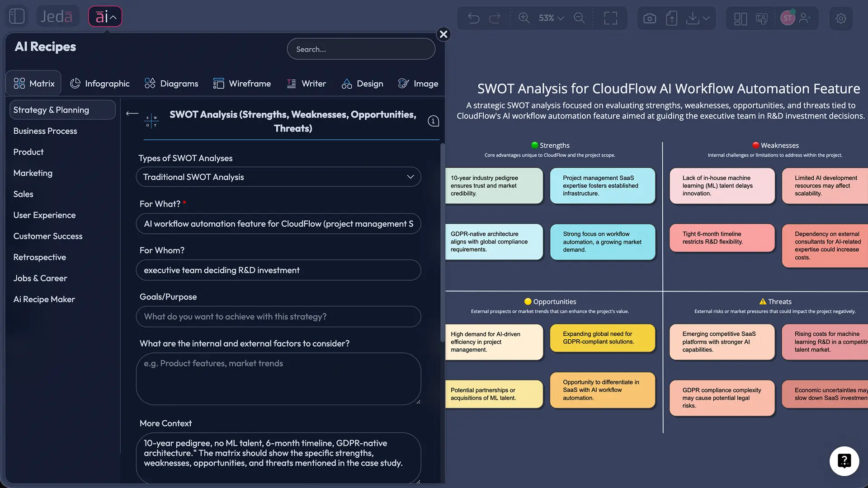Take a snapshot with the camera tool
868x488 pixels.
(650, 18)
